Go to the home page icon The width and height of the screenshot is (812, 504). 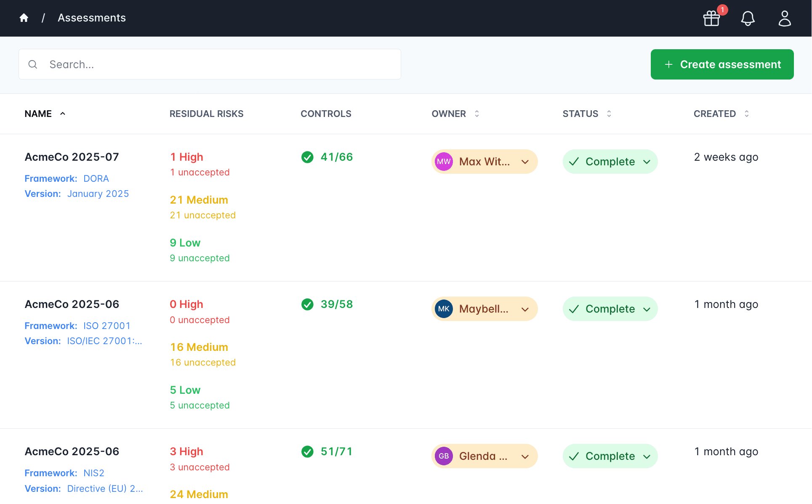(24, 18)
